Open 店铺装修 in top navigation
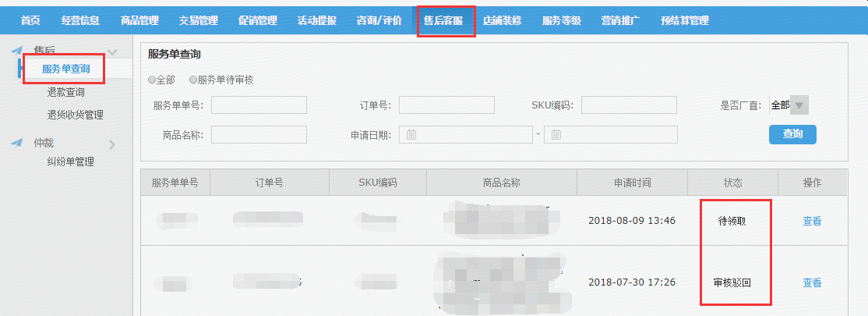Screen dimensions: 868x316 click(502, 21)
